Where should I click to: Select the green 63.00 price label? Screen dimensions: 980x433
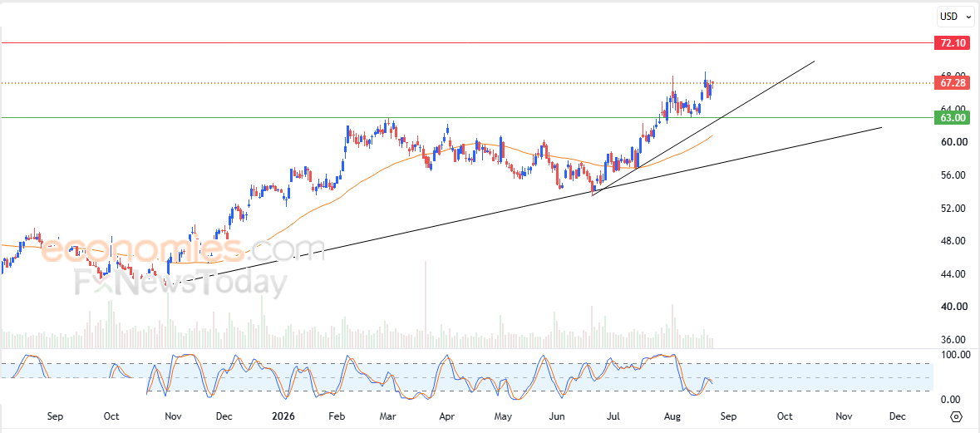click(952, 117)
